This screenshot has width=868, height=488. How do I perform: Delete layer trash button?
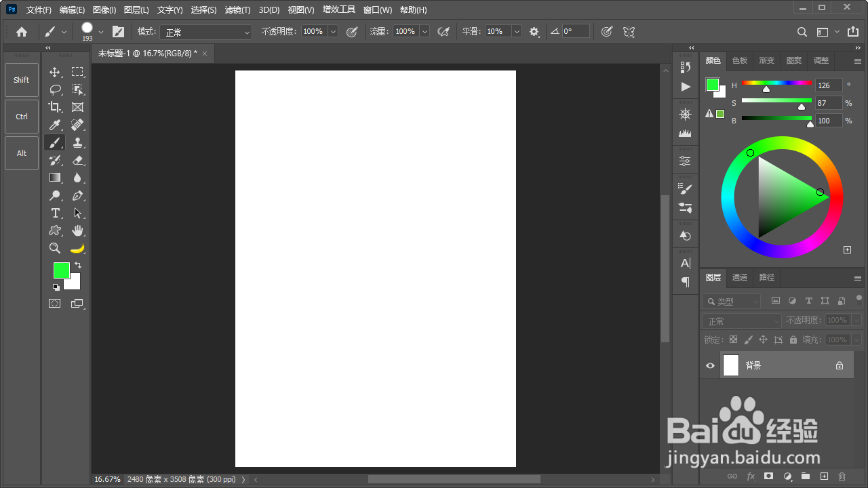click(x=842, y=476)
